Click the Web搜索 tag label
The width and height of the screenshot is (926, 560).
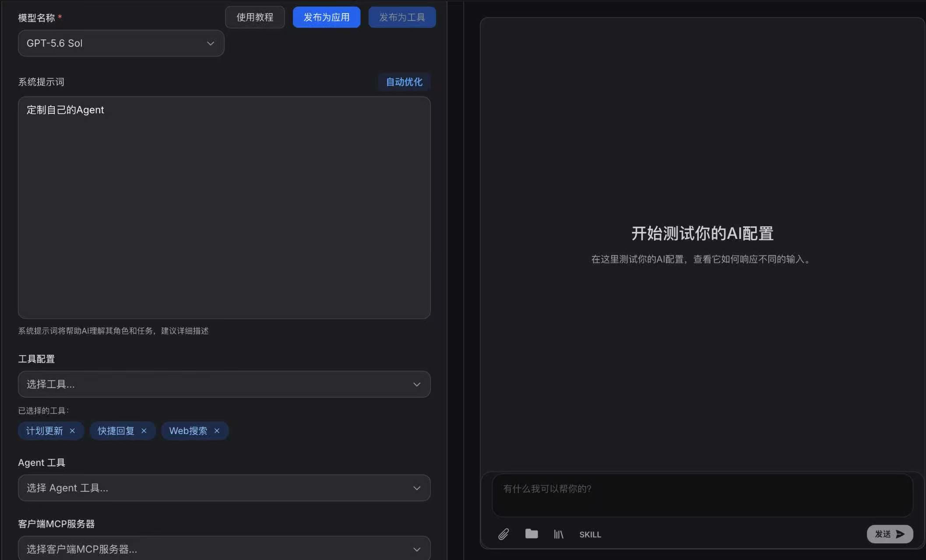(188, 431)
